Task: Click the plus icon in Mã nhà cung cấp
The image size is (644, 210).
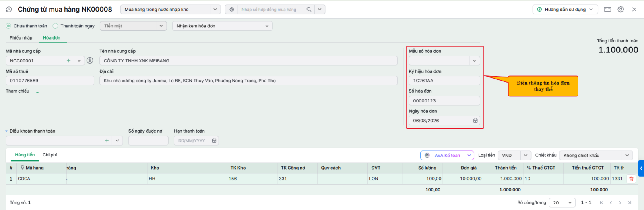Action: 69,61
